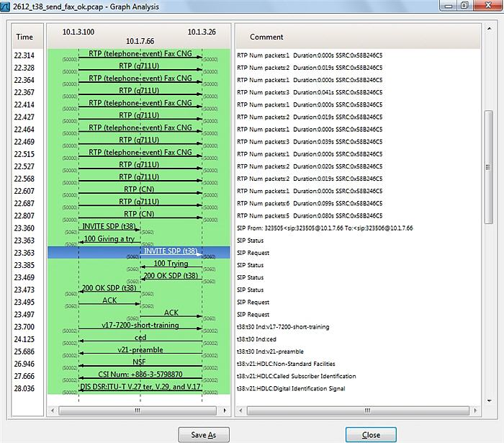Click the Wireshark icon in the title bar

[7, 6]
